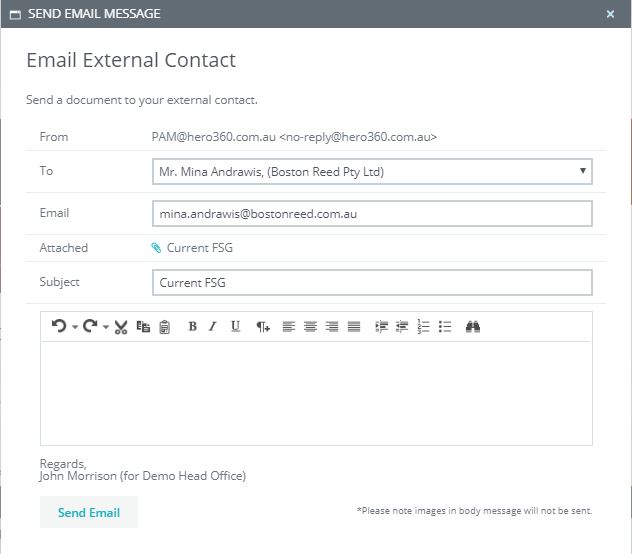Insert a bulleted list

[445, 326]
